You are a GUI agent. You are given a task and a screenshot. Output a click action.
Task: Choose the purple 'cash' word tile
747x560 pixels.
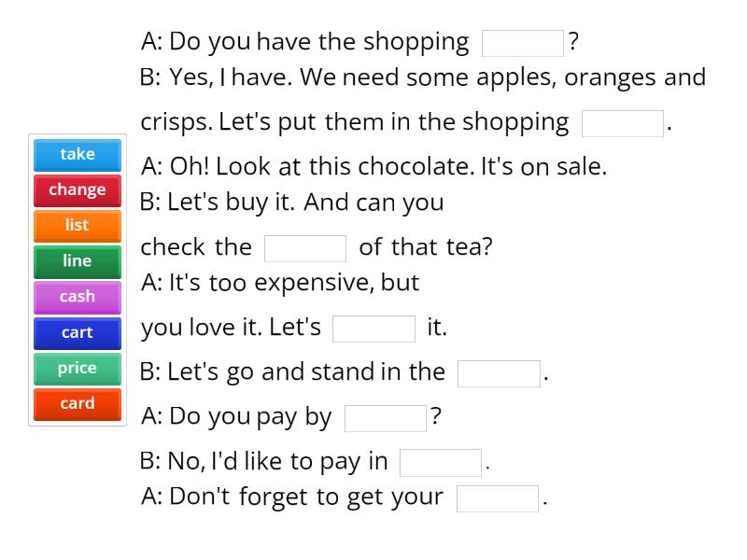coord(78,297)
